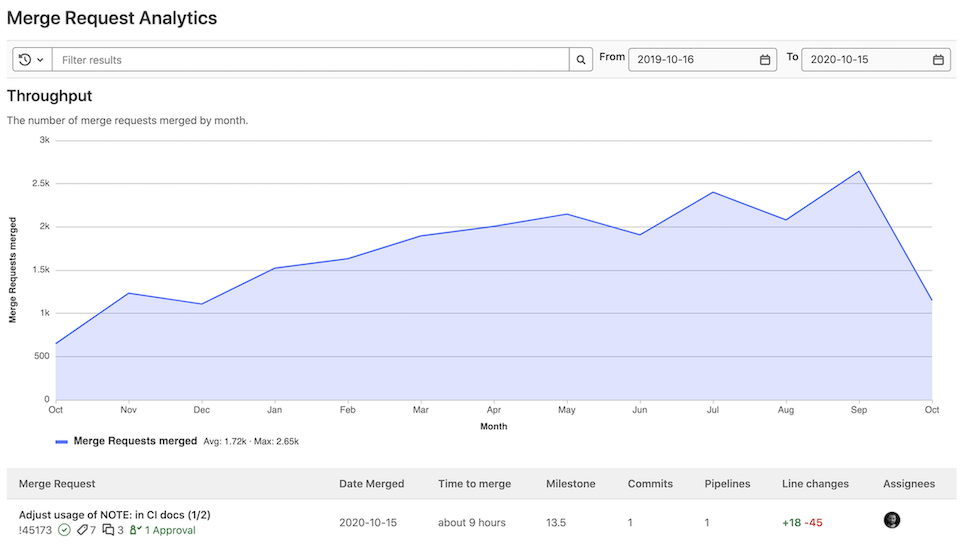
Task: Open the From date calendar picker icon
Action: click(x=764, y=60)
